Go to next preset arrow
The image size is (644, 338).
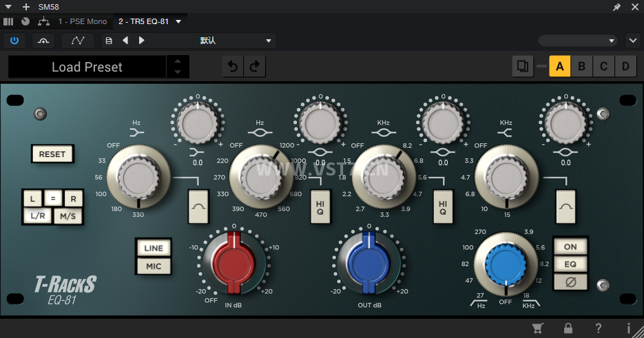pos(142,40)
